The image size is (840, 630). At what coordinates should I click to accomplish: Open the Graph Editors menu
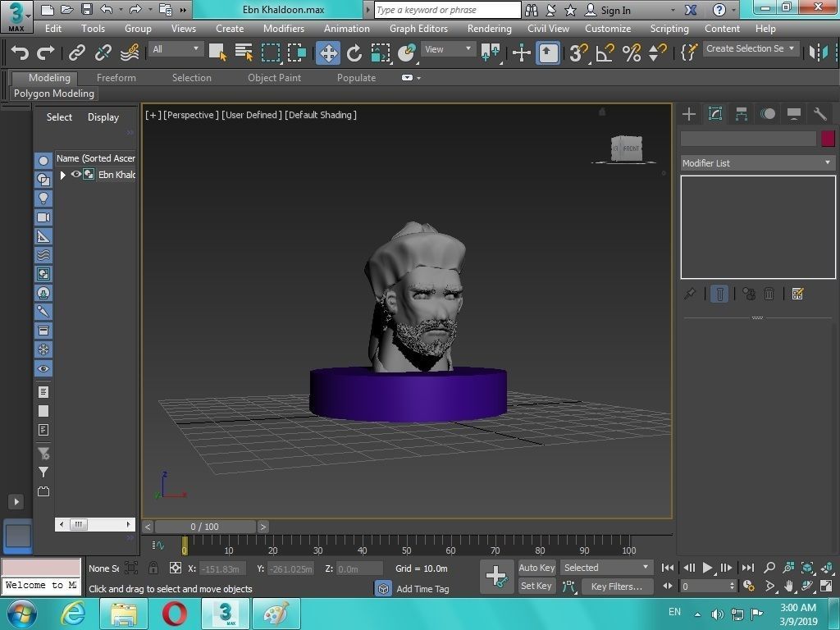click(x=418, y=29)
